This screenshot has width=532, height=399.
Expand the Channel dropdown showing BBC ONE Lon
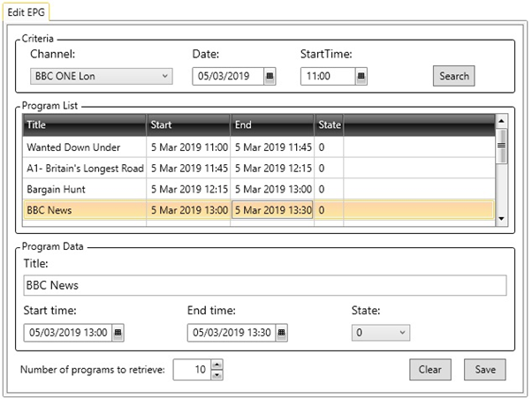[165, 77]
